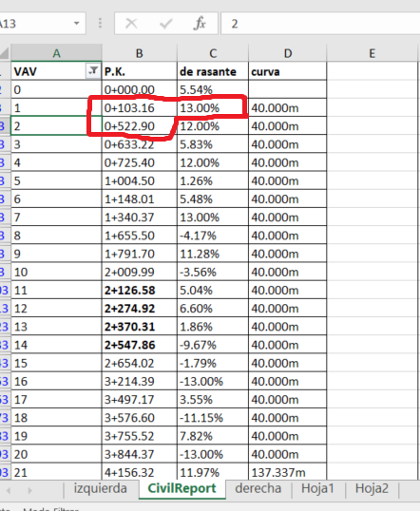Select cell containing 3+844.37

pyautogui.click(x=140, y=455)
